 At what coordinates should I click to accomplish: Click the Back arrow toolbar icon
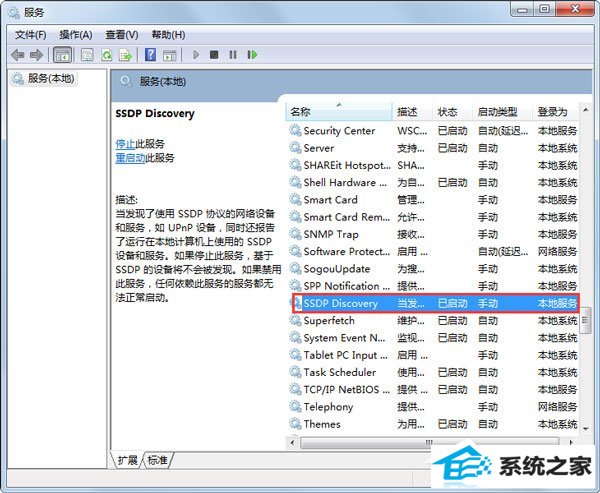click(x=18, y=55)
